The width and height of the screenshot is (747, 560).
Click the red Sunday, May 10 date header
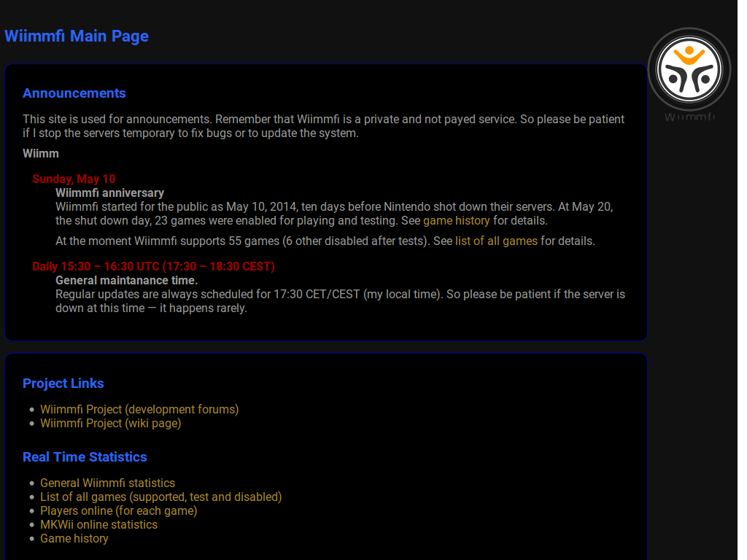click(74, 179)
